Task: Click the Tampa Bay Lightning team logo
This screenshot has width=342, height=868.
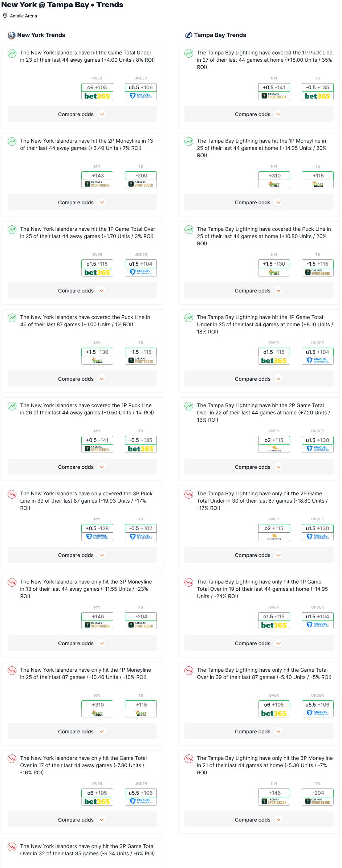Action: click(188, 35)
